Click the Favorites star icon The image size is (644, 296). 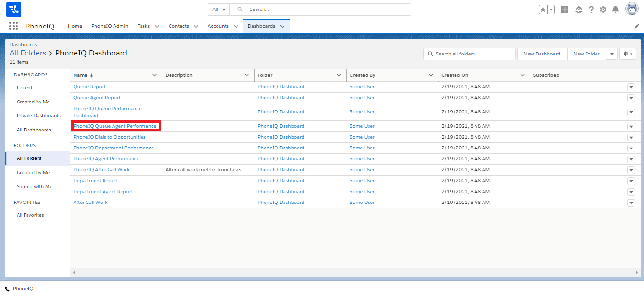tap(543, 9)
